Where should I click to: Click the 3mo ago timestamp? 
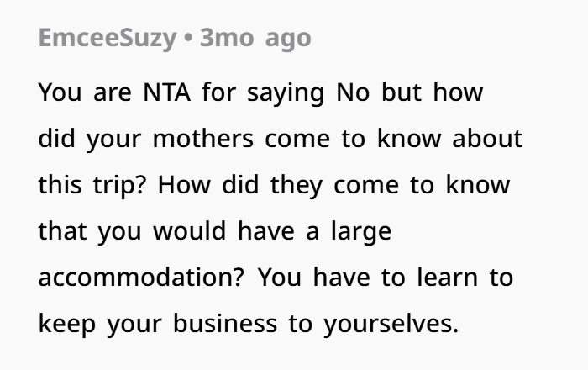click(x=255, y=39)
